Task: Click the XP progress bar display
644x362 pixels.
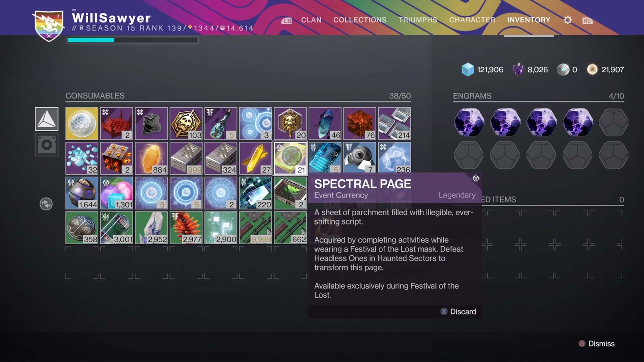Action: tap(133, 39)
